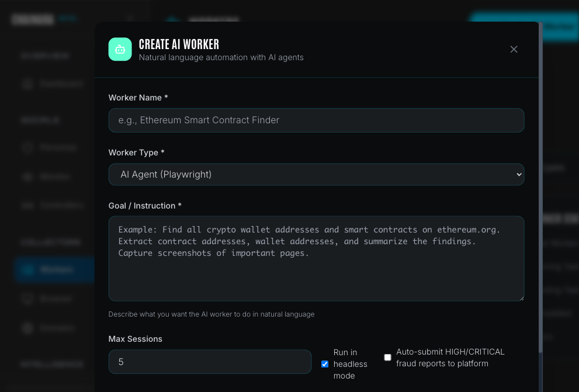This screenshot has width=579, height=392.
Task: Click the 'Describe what you want the AI worker' hint
Action: click(212, 314)
